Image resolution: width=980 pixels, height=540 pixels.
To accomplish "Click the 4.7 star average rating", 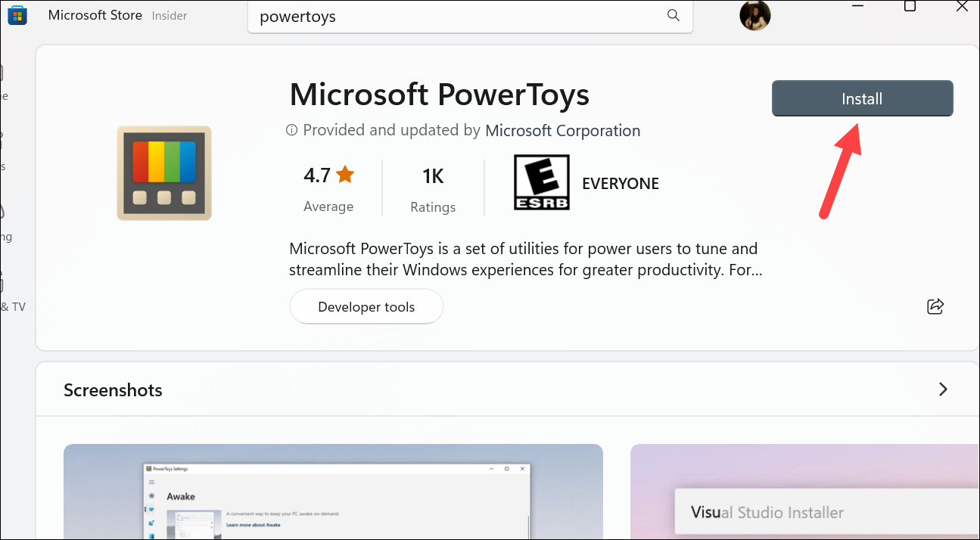I will tap(328, 176).
